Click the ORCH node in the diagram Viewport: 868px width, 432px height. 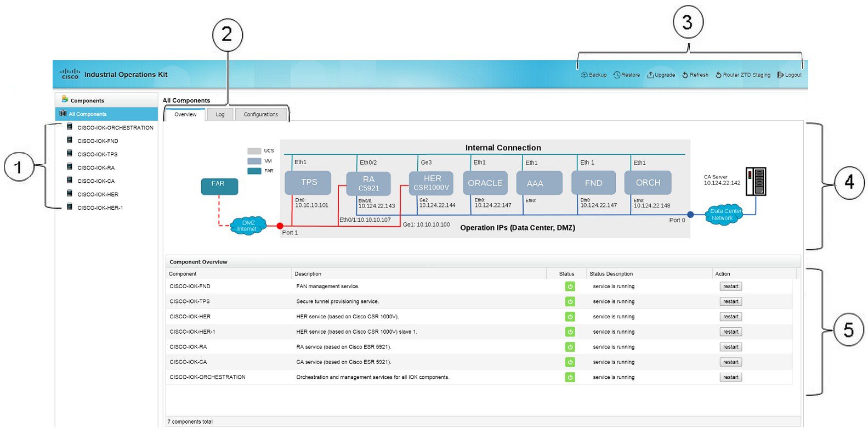pos(648,182)
